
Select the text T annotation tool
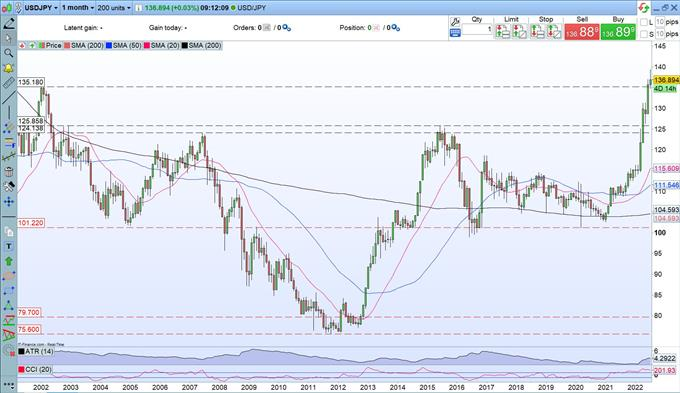pyautogui.click(x=8, y=246)
